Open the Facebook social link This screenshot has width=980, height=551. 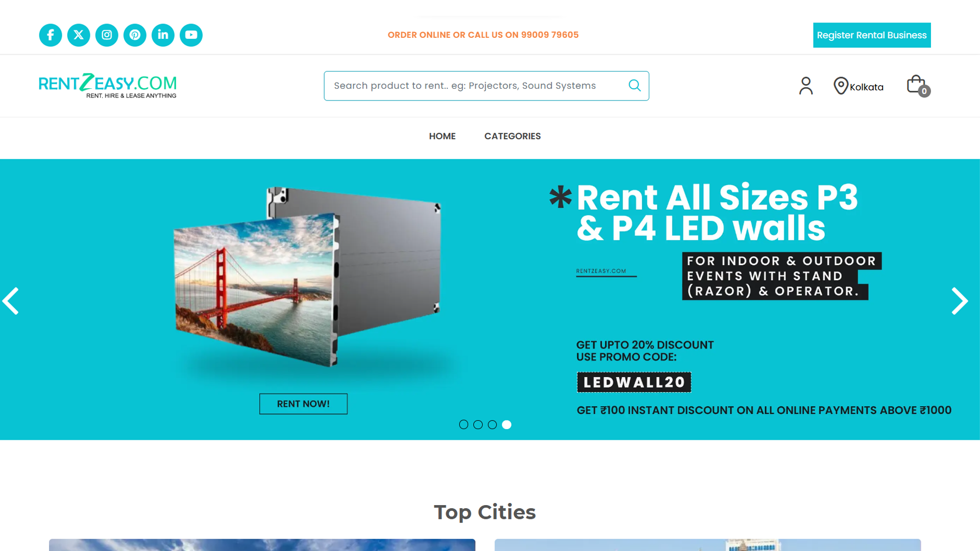coord(51,35)
